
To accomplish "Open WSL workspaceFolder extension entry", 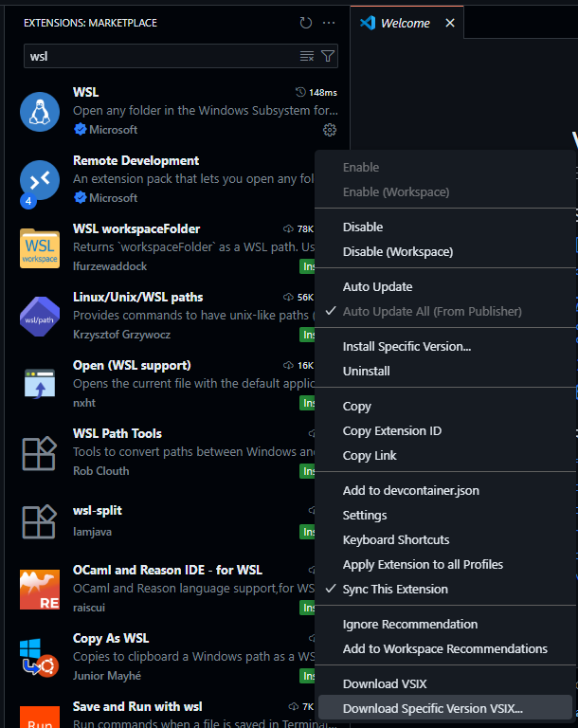I will 160,248.
